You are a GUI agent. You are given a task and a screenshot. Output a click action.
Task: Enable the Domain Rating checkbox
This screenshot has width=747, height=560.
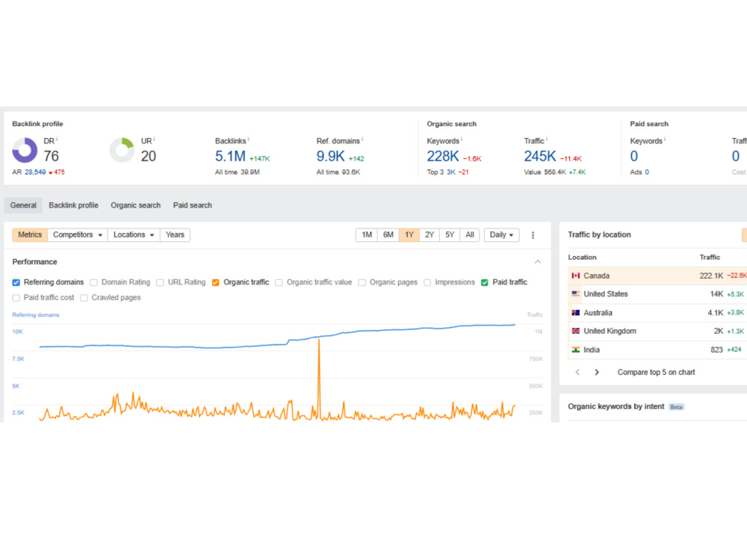point(94,282)
